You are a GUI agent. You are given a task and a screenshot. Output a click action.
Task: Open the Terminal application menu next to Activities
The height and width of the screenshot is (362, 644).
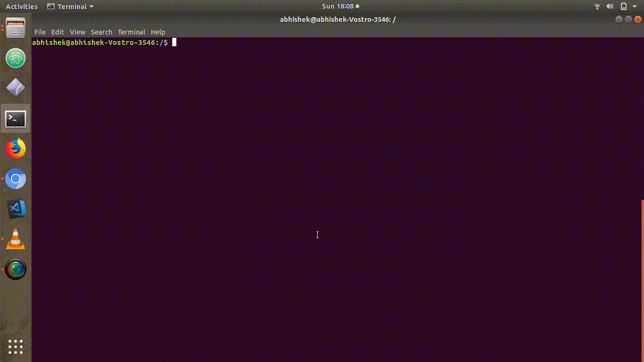click(69, 6)
